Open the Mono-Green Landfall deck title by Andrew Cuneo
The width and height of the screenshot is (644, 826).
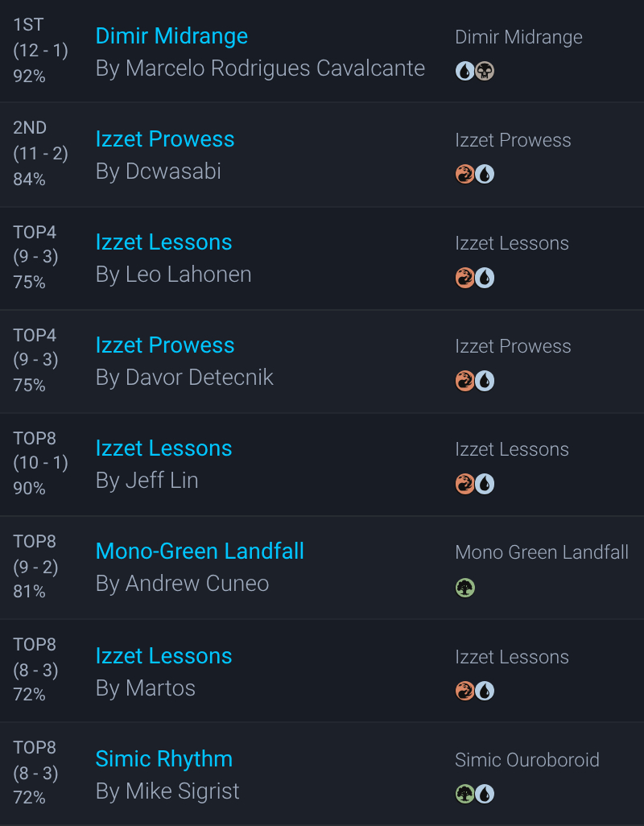point(200,551)
